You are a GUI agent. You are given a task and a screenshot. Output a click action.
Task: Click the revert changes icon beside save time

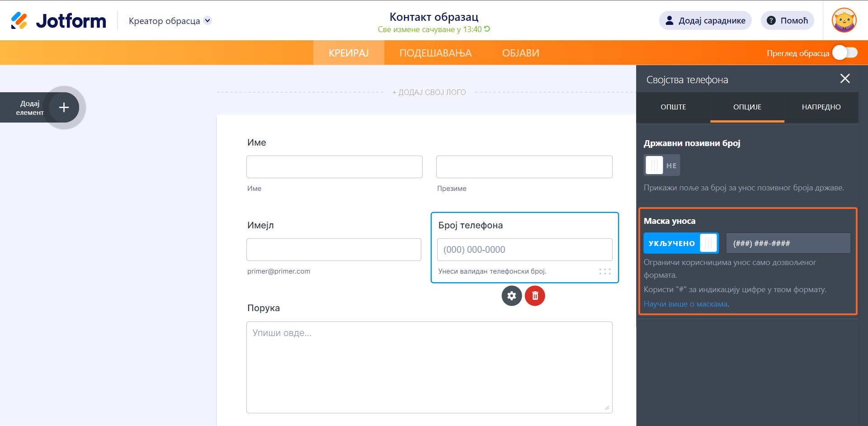coord(487,29)
